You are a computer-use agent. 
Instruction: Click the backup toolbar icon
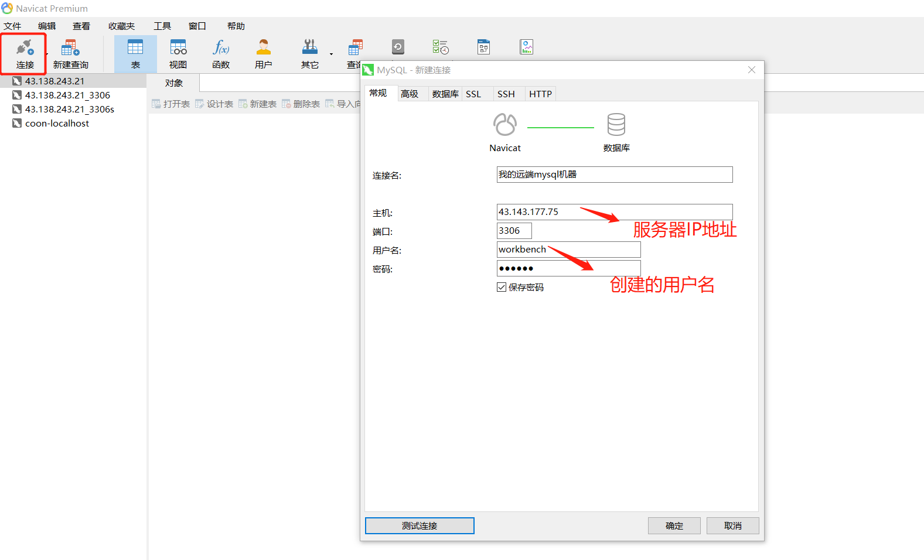(x=398, y=47)
